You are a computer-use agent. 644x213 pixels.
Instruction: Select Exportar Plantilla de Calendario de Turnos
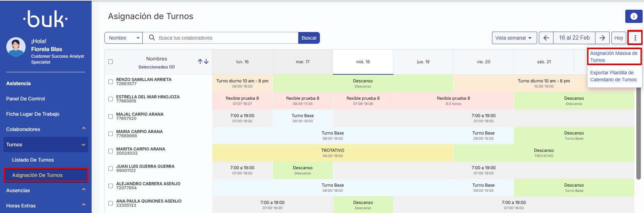(613, 76)
